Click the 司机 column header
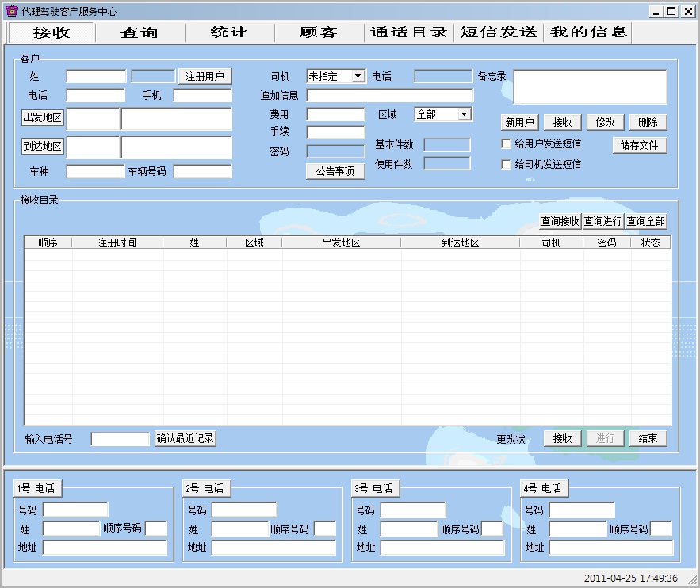 click(x=551, y=242)
